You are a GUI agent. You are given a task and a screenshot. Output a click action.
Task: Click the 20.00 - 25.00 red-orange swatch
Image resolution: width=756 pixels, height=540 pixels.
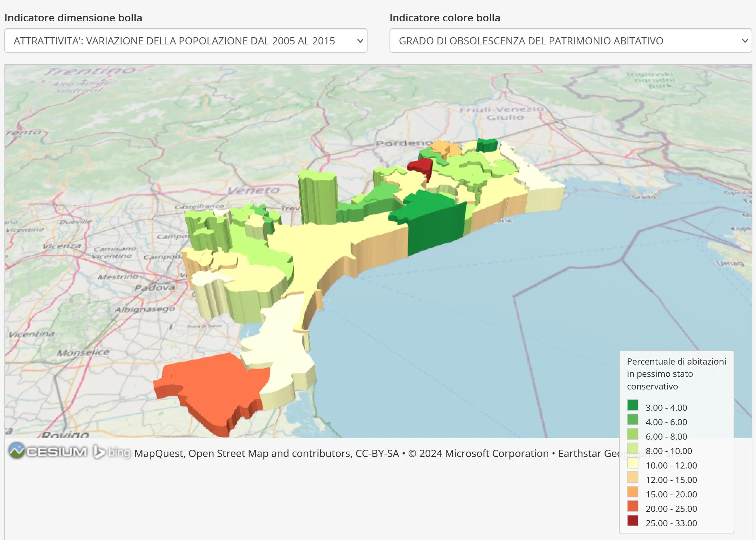coord(633,506)
